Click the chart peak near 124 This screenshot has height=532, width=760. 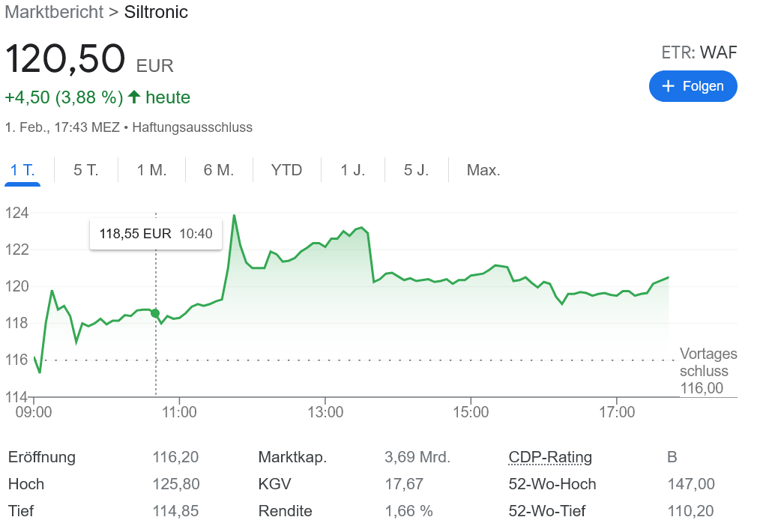point(235,216)
